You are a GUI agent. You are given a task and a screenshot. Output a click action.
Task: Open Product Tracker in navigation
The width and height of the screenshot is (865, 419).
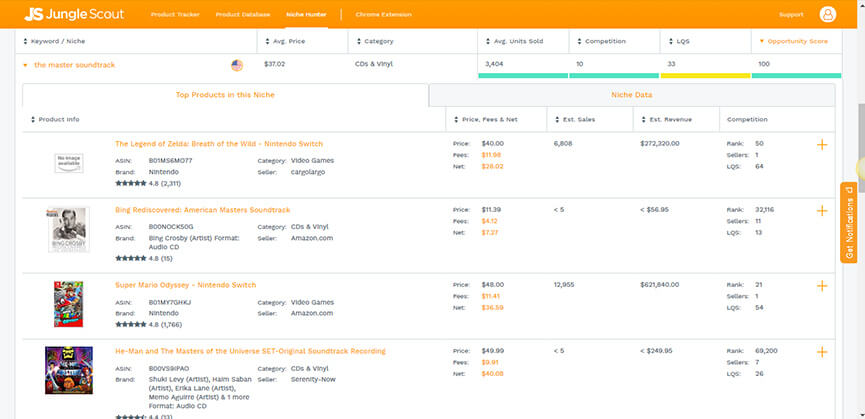coord(175,14)
